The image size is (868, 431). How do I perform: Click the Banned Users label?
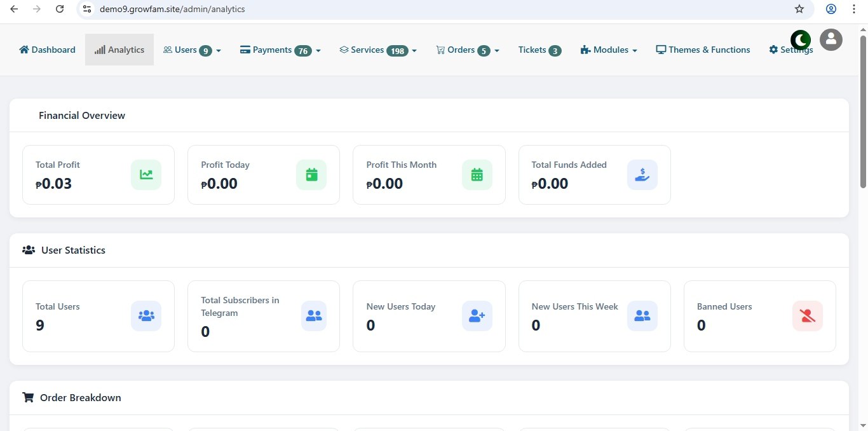click(724, 306)
